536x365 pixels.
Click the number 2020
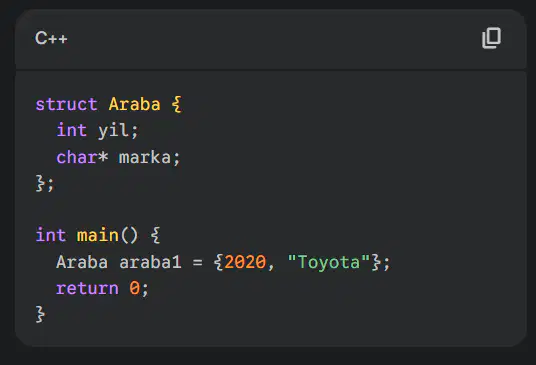tap(245, 262)
